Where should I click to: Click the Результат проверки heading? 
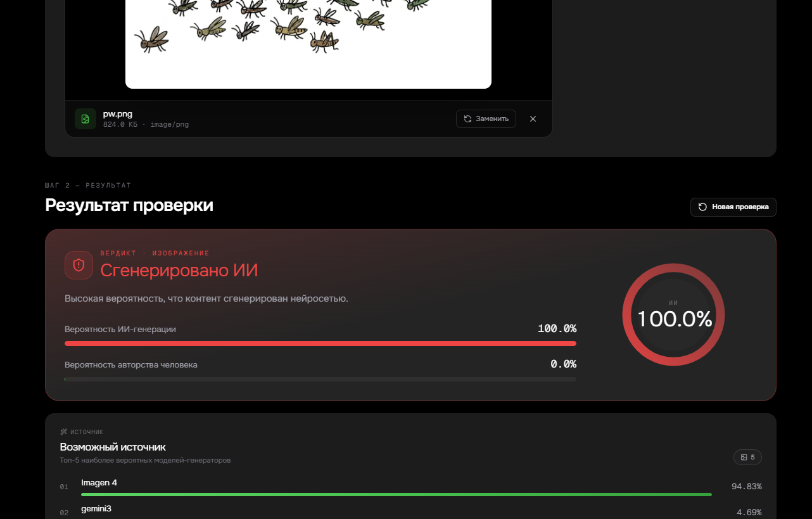pos(129,205)
